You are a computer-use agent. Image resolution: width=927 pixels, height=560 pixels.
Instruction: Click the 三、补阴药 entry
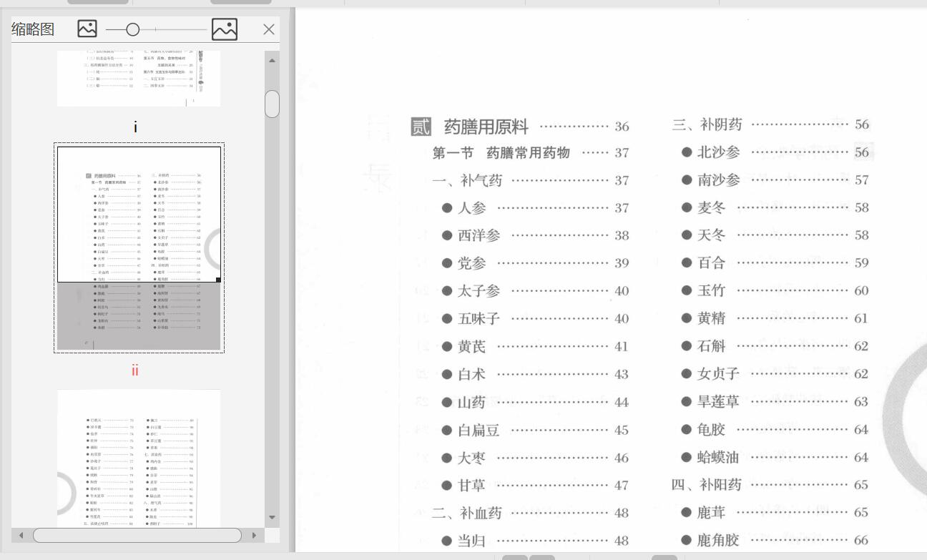[770, 124]
